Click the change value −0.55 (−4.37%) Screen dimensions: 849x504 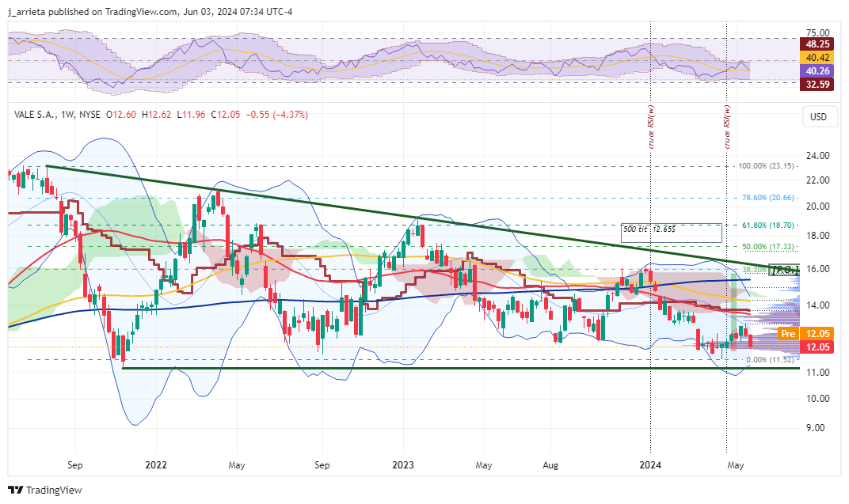point(276,115)
